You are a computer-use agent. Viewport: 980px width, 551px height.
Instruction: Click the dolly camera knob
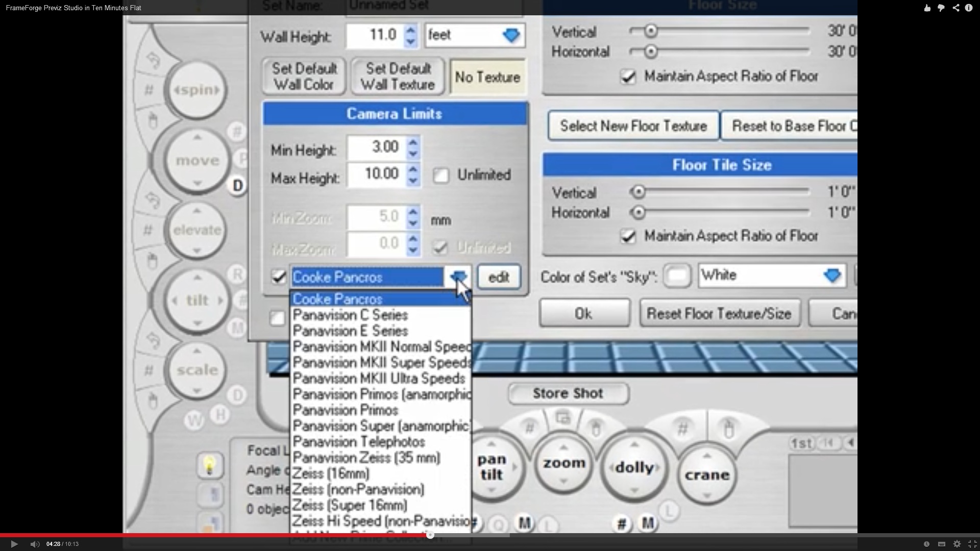tap(634, 467)
